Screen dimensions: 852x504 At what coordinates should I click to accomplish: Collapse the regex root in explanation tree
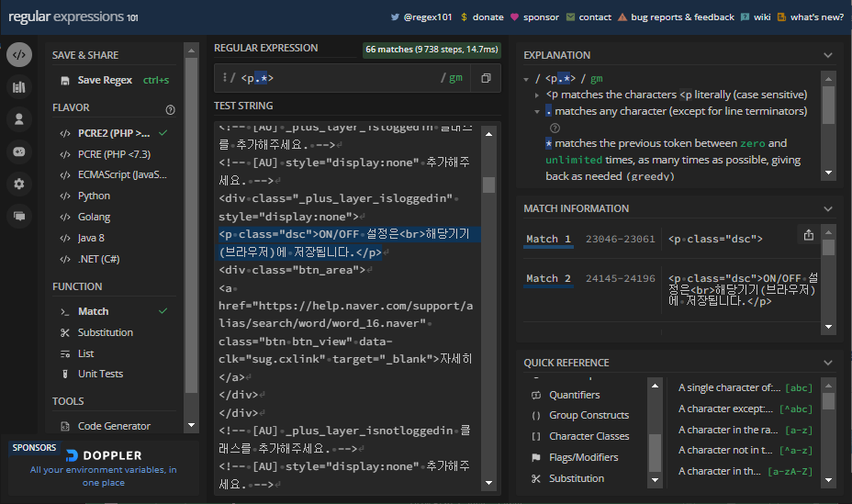click(x=526, y=79)
